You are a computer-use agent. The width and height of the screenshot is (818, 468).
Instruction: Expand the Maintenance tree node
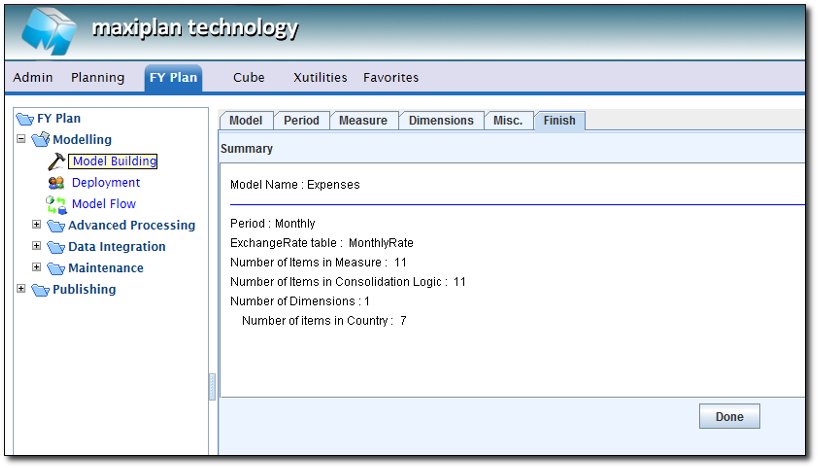(x=37, y=268)
